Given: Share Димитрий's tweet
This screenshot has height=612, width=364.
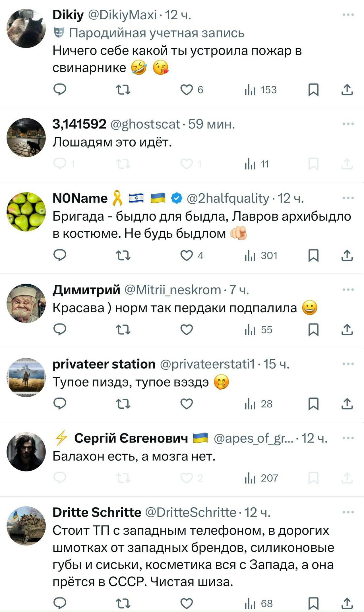Looking at the screenshot, I should (347, 330).
